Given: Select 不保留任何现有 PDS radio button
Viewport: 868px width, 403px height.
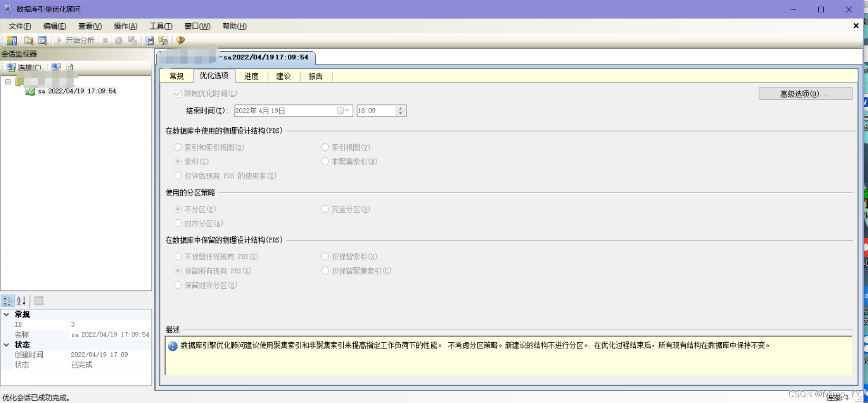Looking at the screenshot, I should click(x=178, y=256).
